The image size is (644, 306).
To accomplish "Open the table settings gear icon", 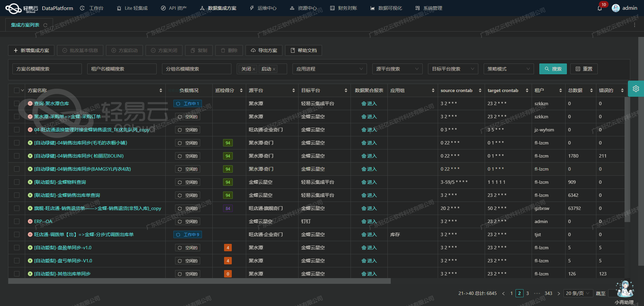I will pyautogui.click(x=636, y=89).
